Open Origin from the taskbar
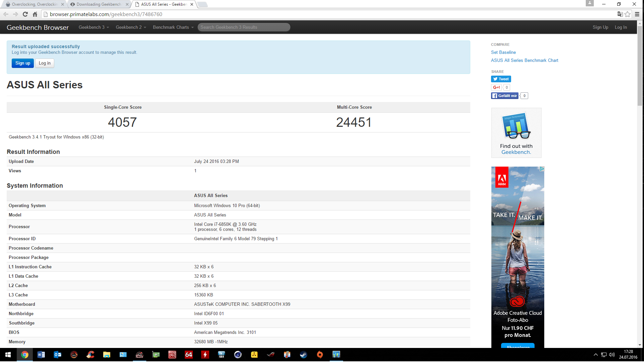This screenshot has width=644, height=364. [x=320, y=355]
